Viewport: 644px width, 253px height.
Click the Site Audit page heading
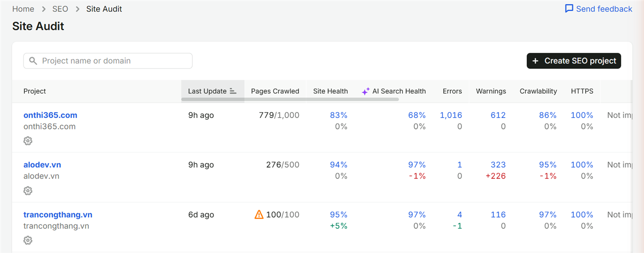(38, 26)
